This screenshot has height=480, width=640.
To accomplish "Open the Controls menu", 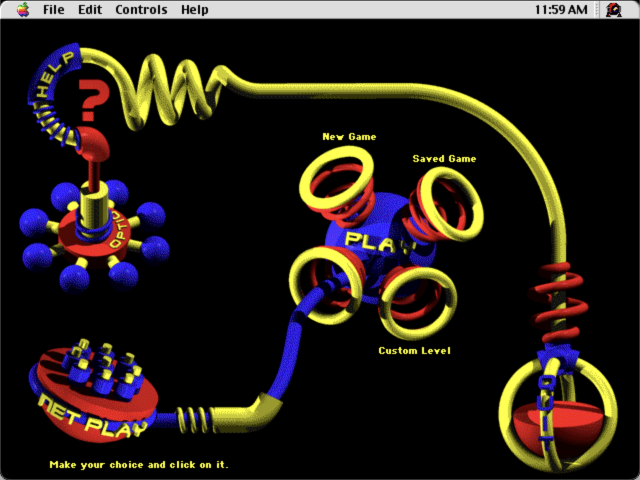I will pos(141,9).
